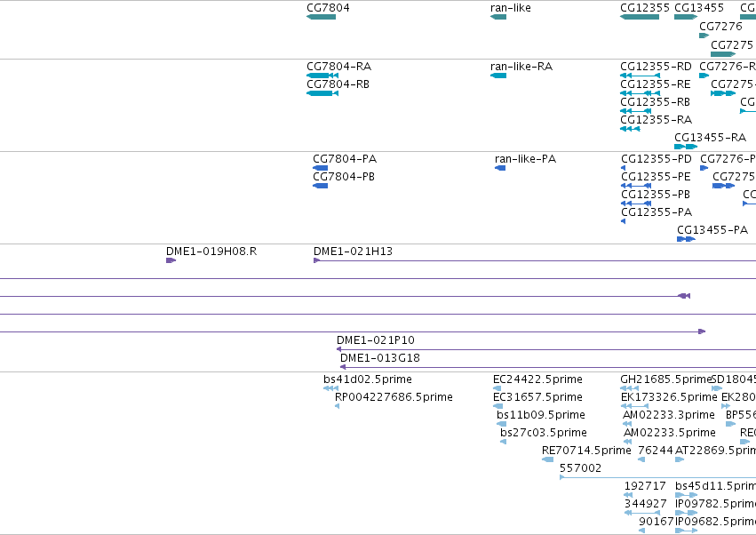Select protein CG7804-PB

344,177
